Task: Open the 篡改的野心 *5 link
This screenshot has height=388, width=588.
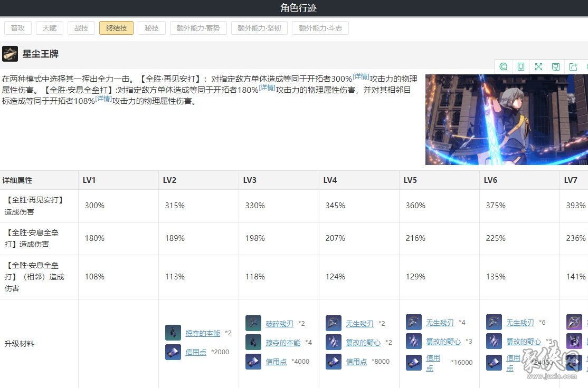Action: pos(524,342)
